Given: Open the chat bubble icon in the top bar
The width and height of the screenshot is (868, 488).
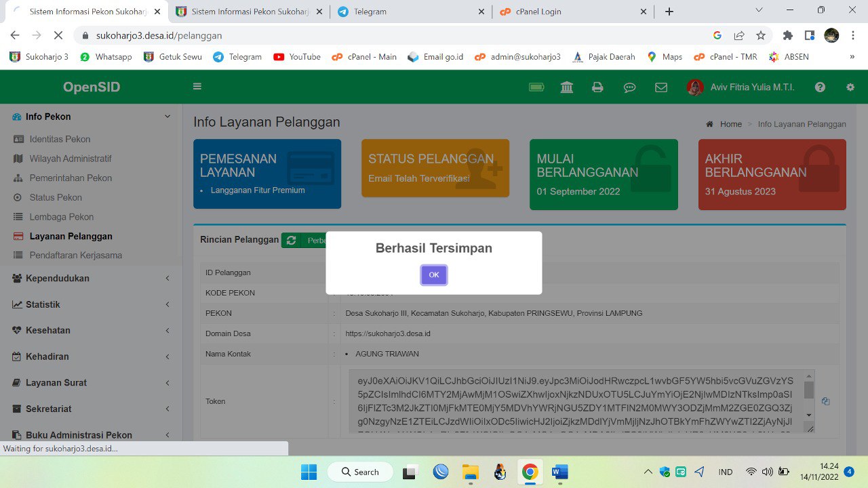Looking at the screenshot, I should [629, 86].
